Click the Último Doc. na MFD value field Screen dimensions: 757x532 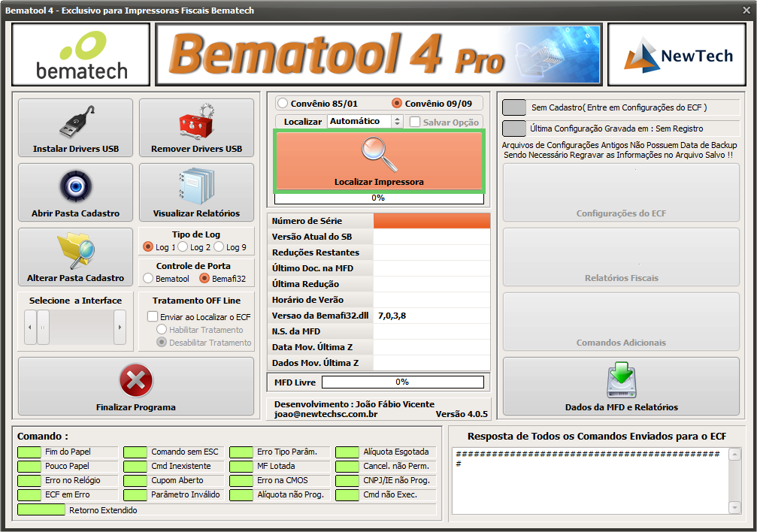pos(431,268)
